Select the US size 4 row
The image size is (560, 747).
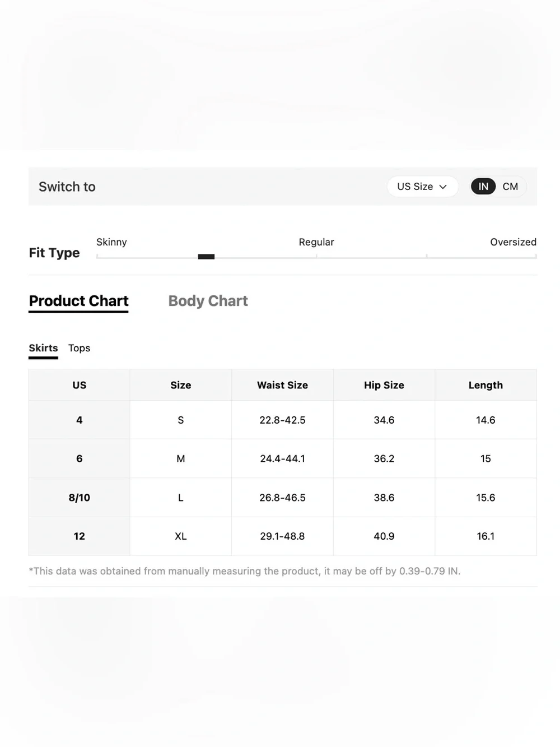283,420
